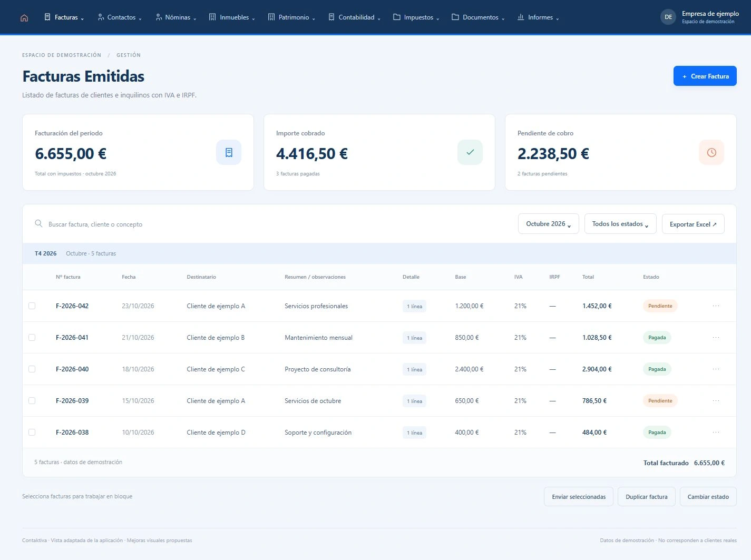Open the Contabilidad menu
The width and height of the screenshot is (751, 560).
(x=354, y=17)
